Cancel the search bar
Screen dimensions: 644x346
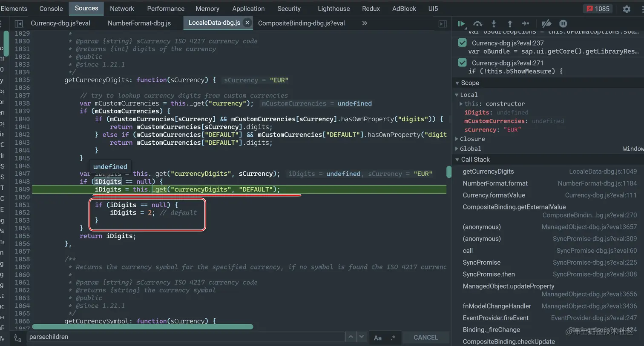(425, 337)
